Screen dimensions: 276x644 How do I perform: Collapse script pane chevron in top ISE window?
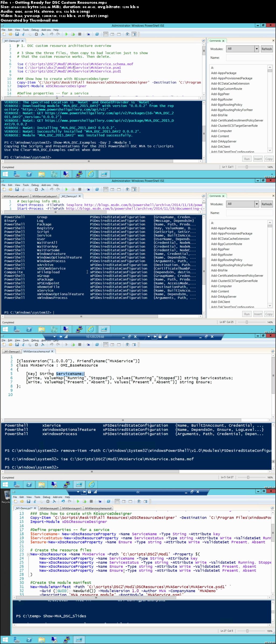[x=203, y=41]
